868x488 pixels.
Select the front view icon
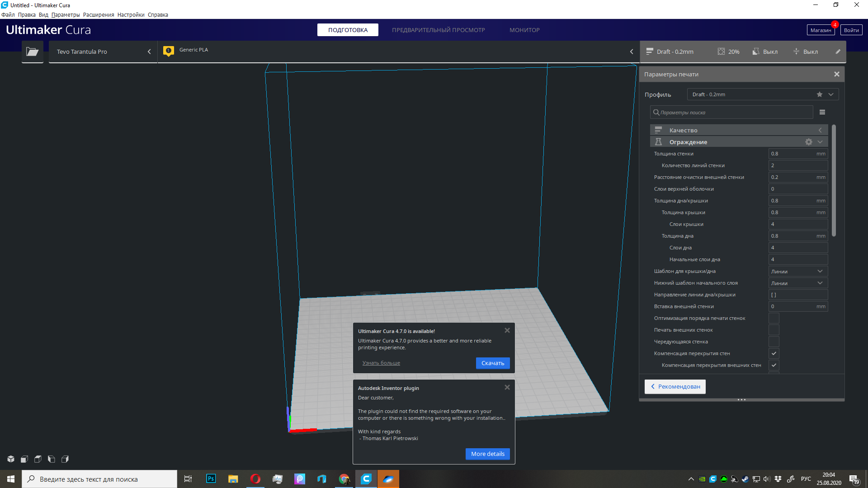click(x=24, y=459)
